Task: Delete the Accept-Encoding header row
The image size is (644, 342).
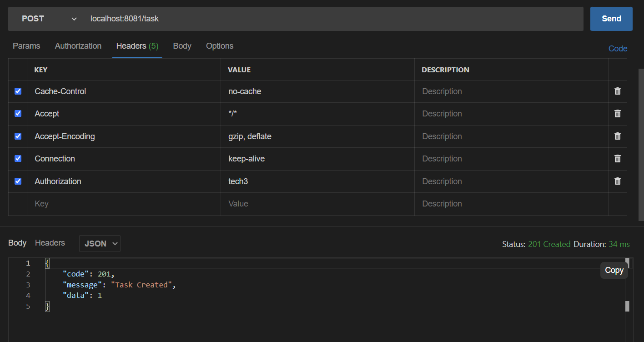Action: point(618,136)
